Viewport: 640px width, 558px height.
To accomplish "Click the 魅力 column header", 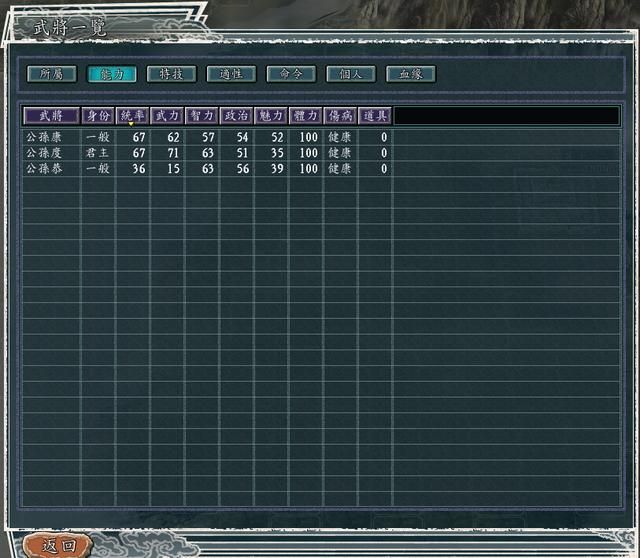I will point(271,116).
